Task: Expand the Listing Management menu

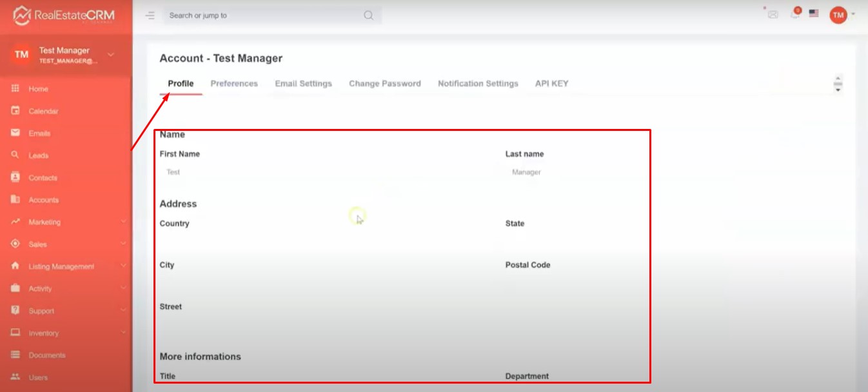Action: [x=123, y=266]
